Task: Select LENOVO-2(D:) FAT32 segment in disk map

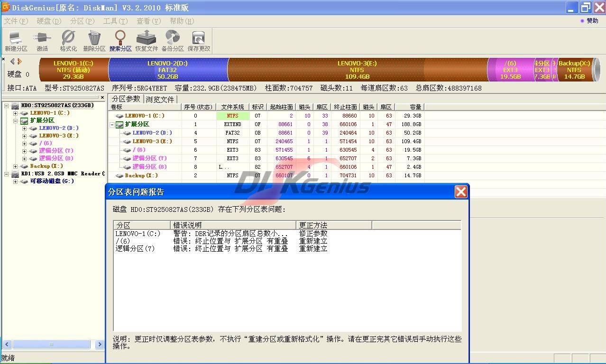Action: tap(168, 70)
